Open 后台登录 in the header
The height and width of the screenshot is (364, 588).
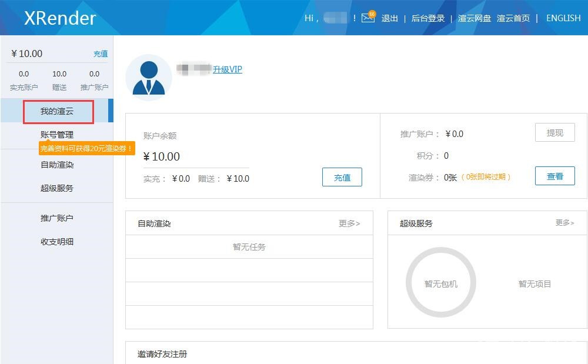point(428,18)
